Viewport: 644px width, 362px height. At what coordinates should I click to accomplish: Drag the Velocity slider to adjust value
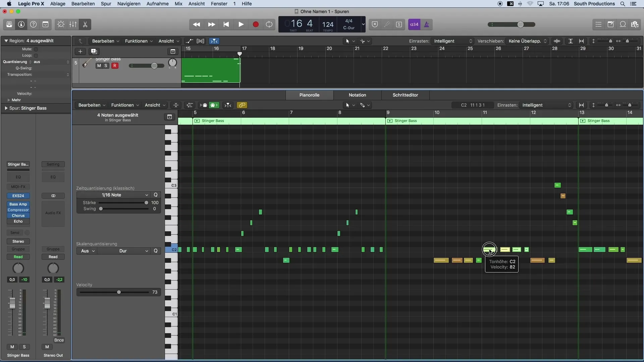tap(118, 292)
